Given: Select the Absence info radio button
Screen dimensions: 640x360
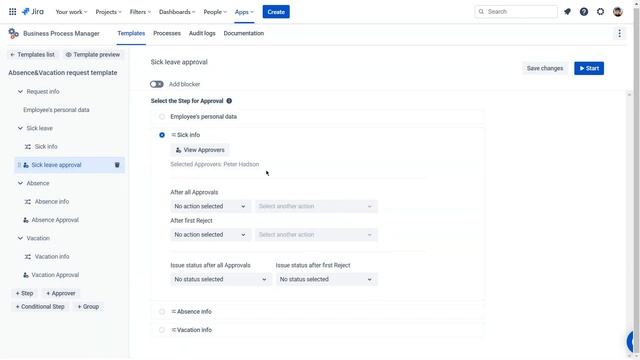Looking at the screenshot, I should click(x=162, y=311).
